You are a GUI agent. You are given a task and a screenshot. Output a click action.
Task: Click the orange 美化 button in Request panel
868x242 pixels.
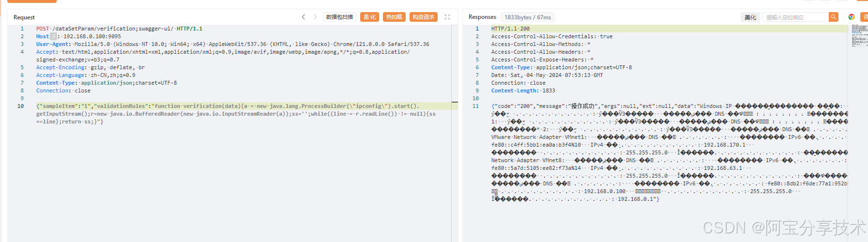click(x=370, y=17)
